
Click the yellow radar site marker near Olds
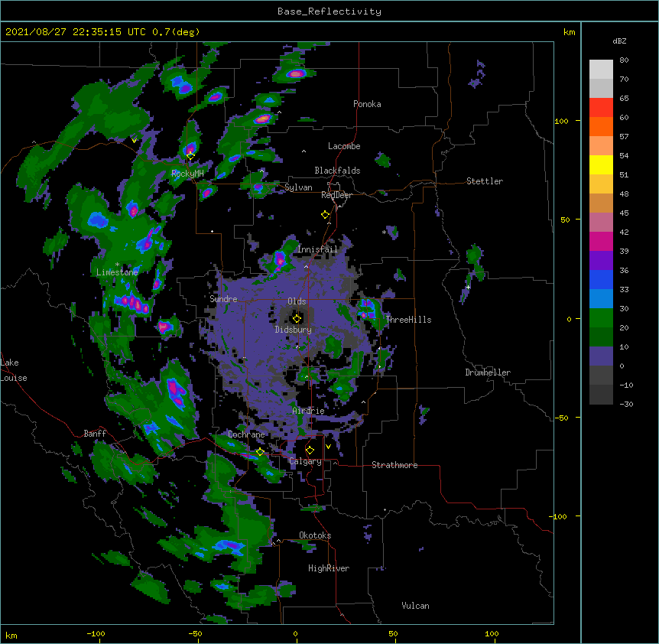click(297, 318)
